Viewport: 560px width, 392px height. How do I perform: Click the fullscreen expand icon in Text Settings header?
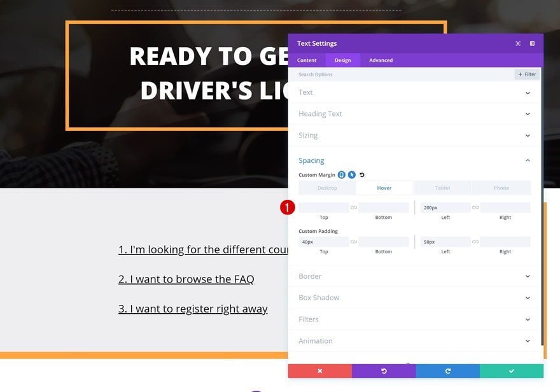click(x=518, y=43)
